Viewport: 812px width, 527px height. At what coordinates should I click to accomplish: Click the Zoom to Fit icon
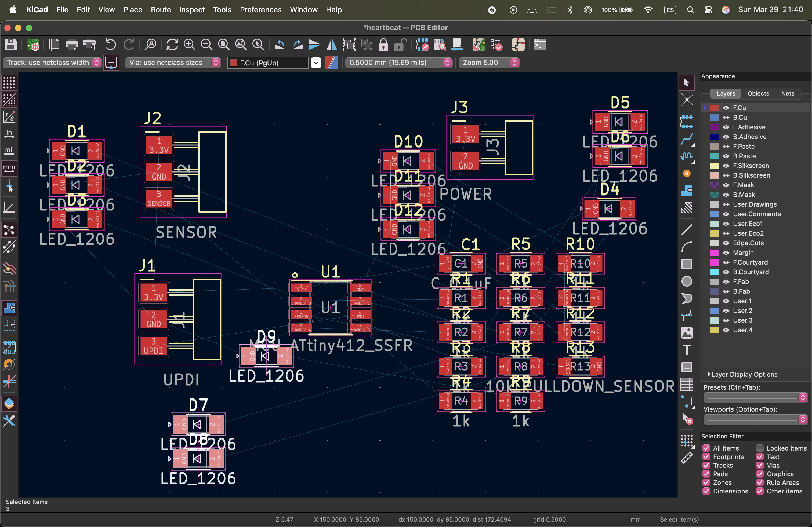click(223, 45)
